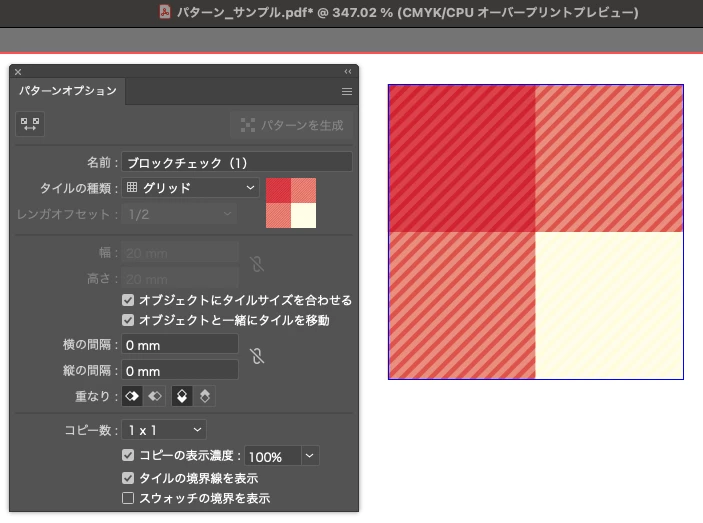Click the width/height link icon

(257, 264)
